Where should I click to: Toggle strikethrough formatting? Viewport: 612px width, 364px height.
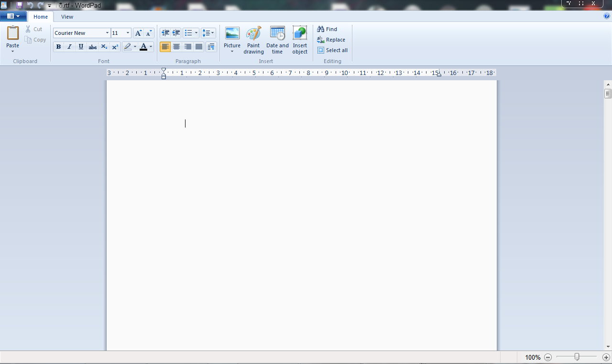click(x=93, y=47)
